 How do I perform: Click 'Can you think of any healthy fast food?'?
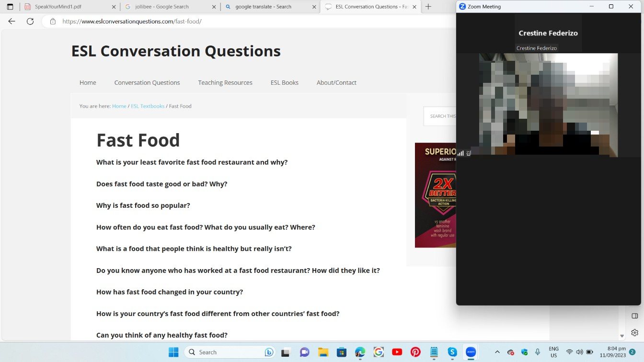(x=162, y=335)
